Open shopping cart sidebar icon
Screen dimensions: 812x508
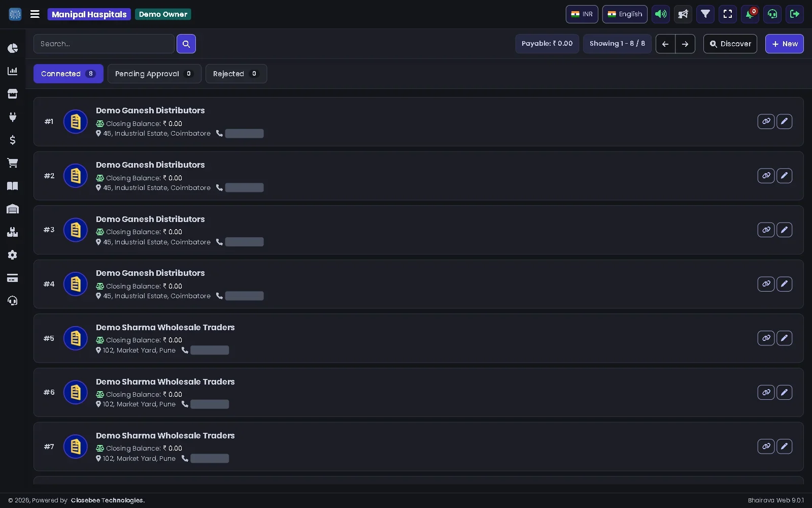click(13, 163)
